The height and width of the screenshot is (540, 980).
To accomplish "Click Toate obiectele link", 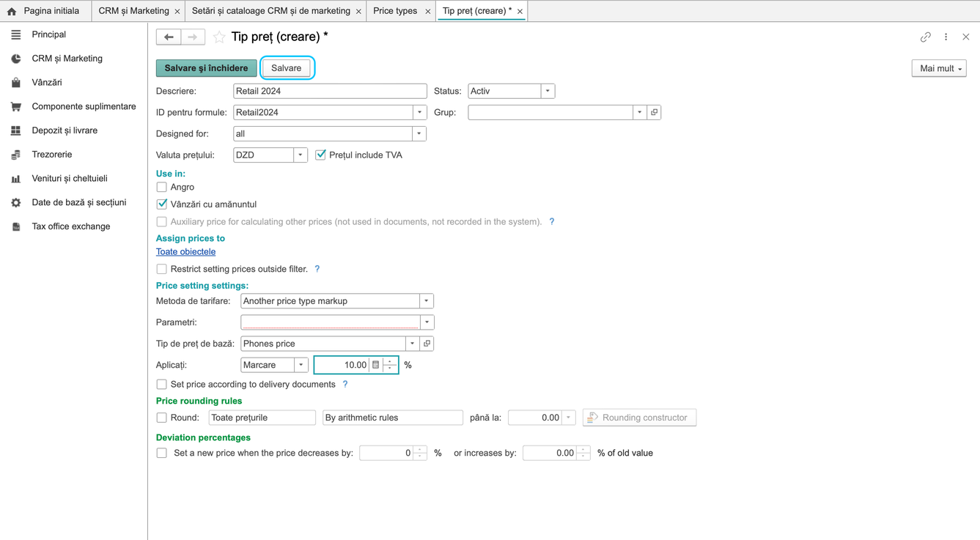I will coord(185,251).
